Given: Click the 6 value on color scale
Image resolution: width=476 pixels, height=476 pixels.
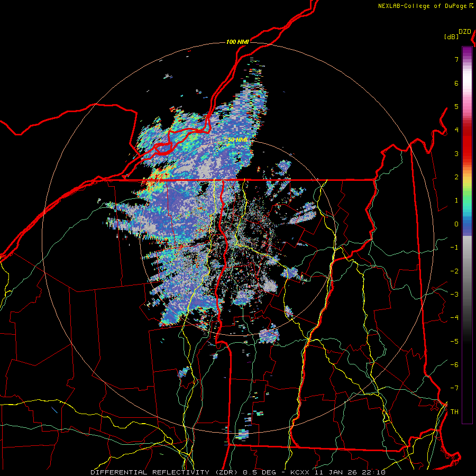Looking at the screenshot, I should [x=456, y=83].
